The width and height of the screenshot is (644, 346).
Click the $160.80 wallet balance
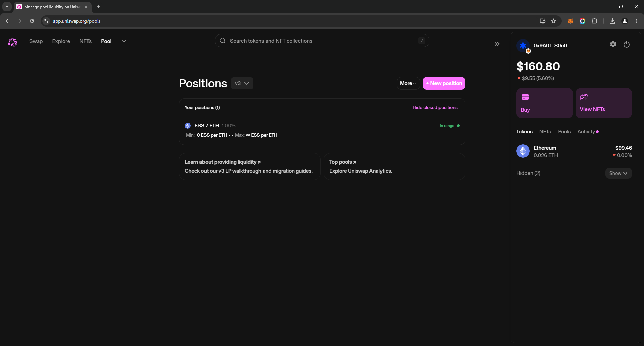tap(538, 66)
